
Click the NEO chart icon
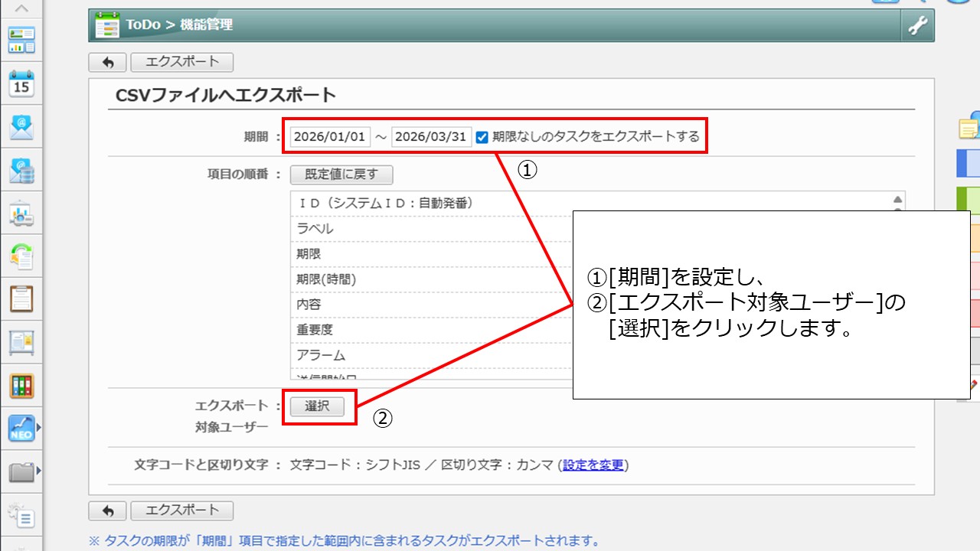(x=21, y=429)
